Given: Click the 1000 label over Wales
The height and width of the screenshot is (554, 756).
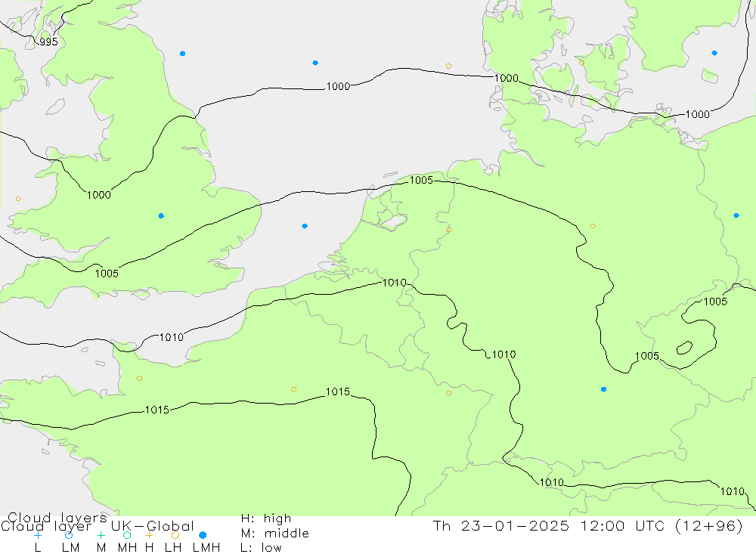Looking at the screenshot, I should click(x=99, y=195).
